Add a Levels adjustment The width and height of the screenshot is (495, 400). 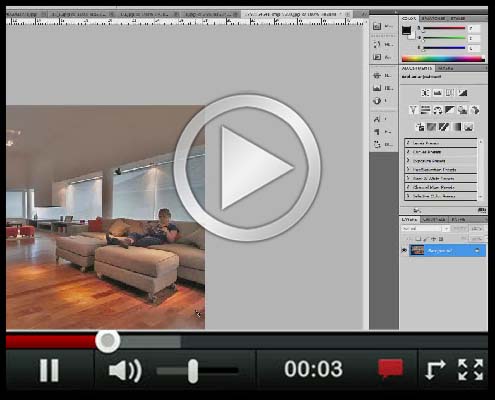coord(438,93)
